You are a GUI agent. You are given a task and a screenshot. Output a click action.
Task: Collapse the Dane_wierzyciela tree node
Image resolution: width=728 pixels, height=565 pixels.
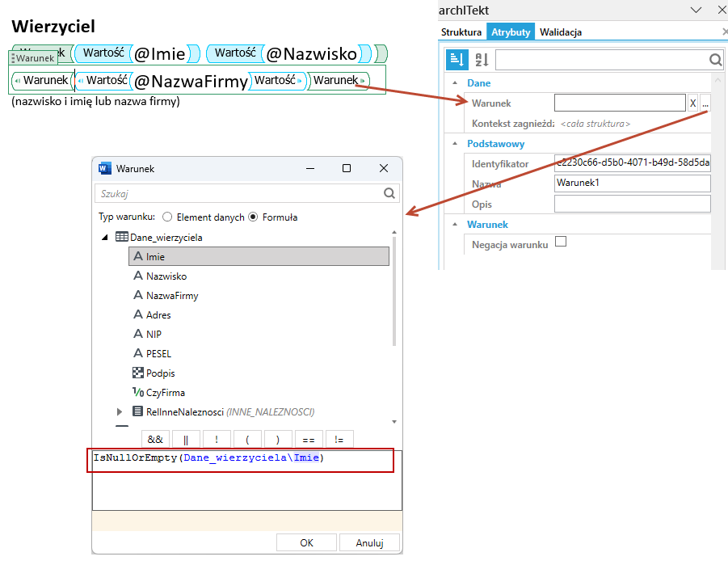[x=105, y=238]
